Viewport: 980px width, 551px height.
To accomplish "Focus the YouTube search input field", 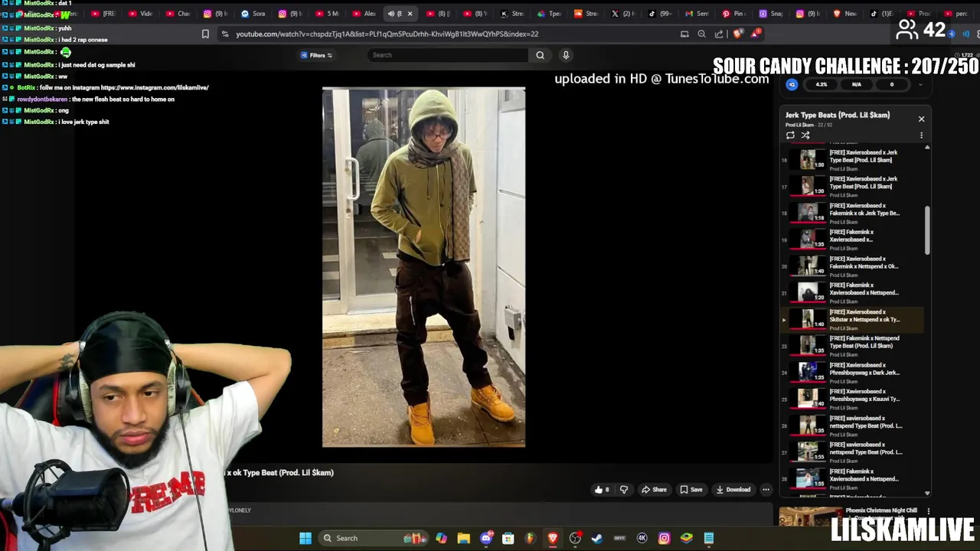I will [x=448, y=55].
